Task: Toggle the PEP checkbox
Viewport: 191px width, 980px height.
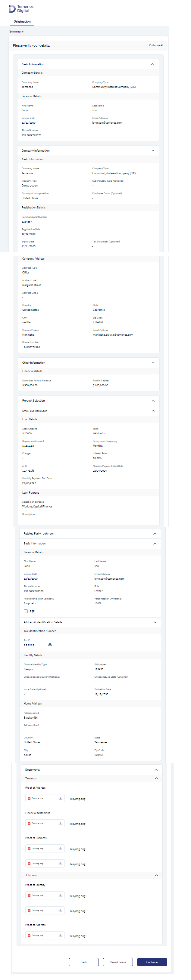Action: (x=26, y=611)
